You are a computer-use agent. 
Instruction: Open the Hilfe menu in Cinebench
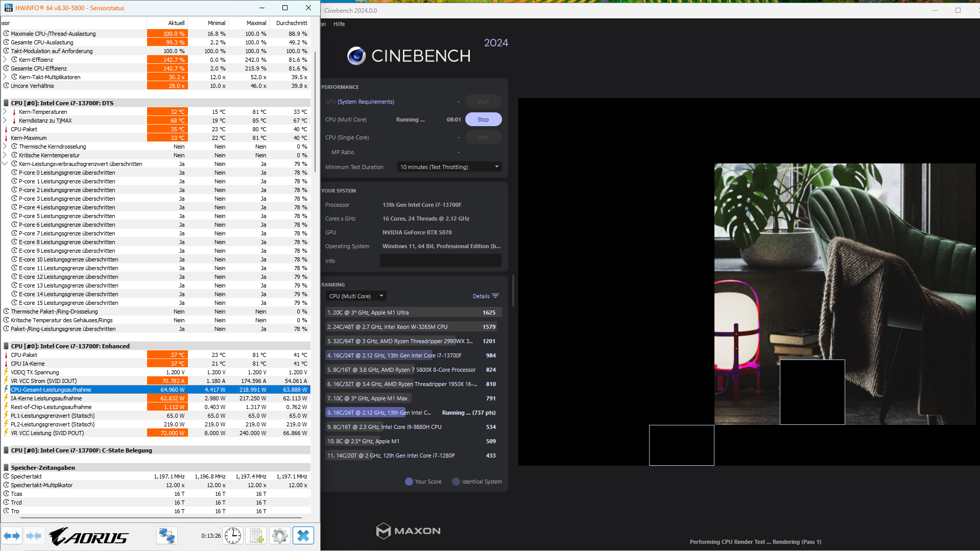pos(339,24)
